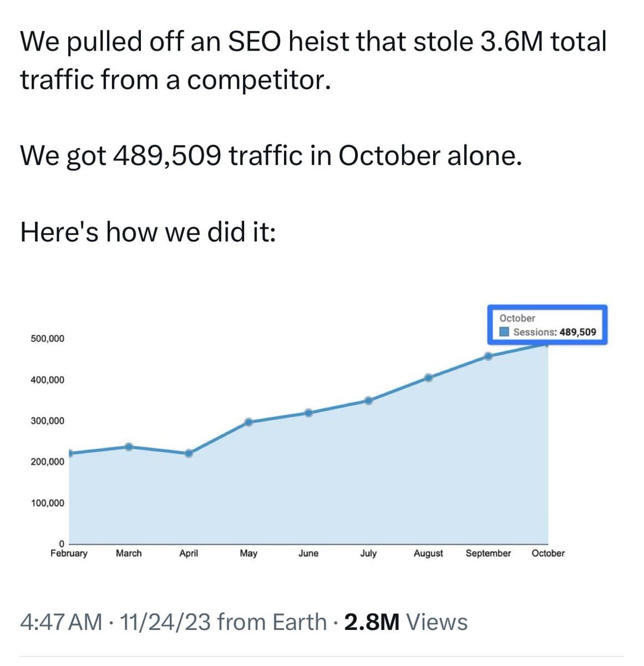The image size is (644, 666).
Task: Click the 100,000 y-axis label
Action: 47,503
